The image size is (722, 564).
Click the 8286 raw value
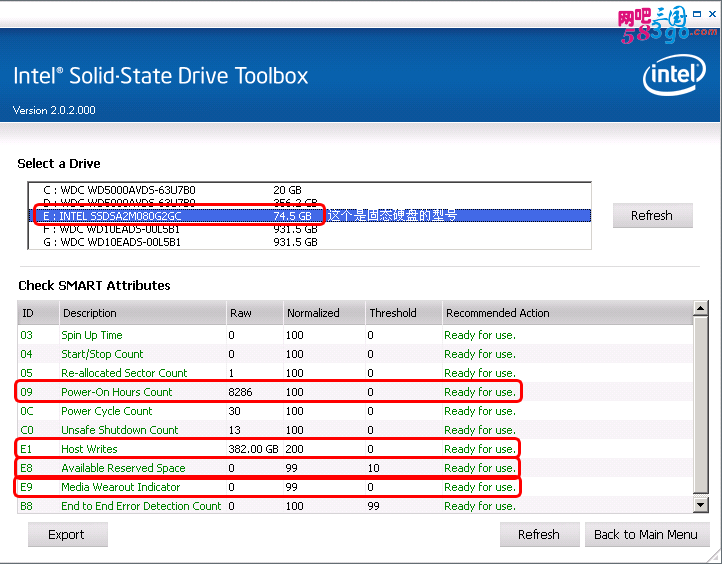240,392
